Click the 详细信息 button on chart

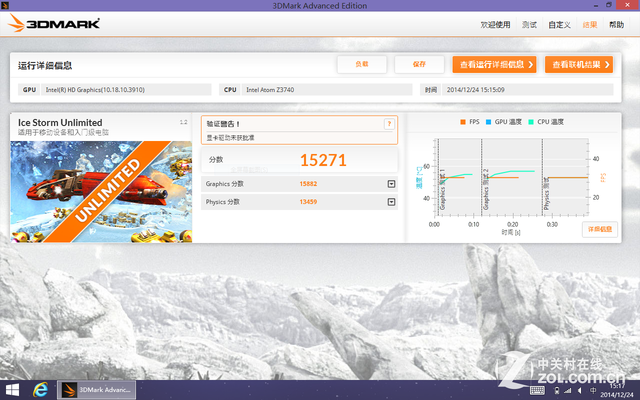coord(600,229)
